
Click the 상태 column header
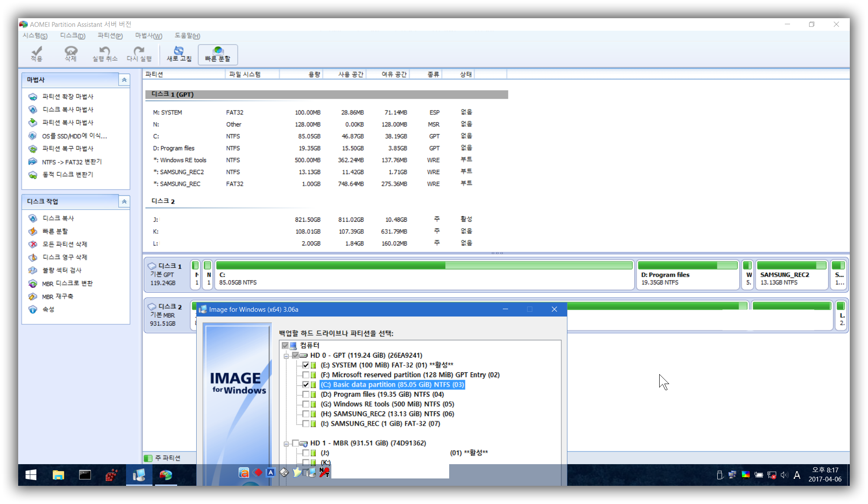coord(459,74)
